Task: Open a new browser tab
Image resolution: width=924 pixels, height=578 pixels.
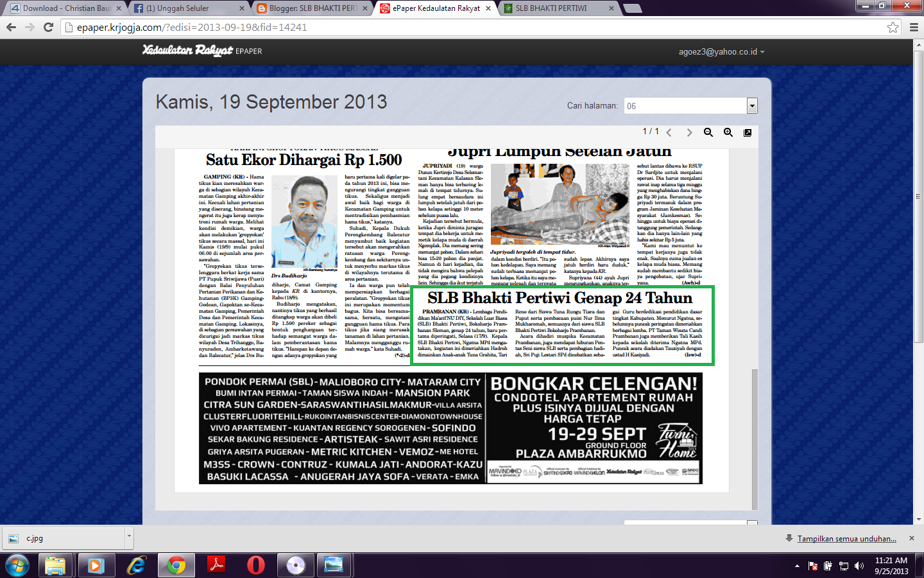Action: pyautogui.click(x=632, y=8)
